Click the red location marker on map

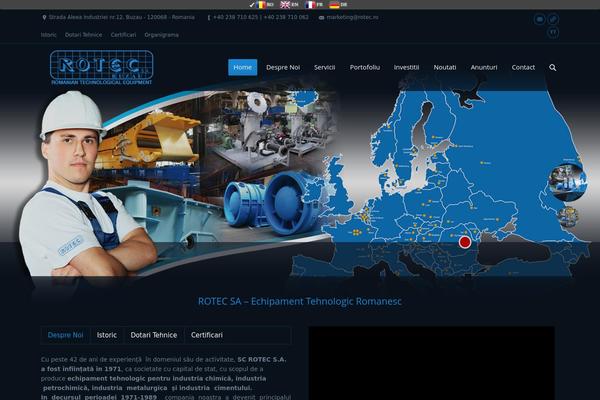pyautogui.click(x=465, y=242)
